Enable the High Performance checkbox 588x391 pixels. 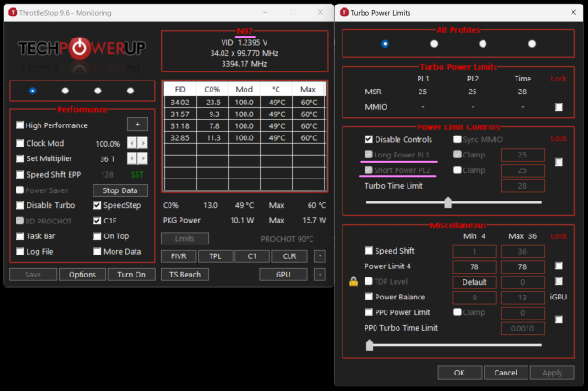[20, 125]
